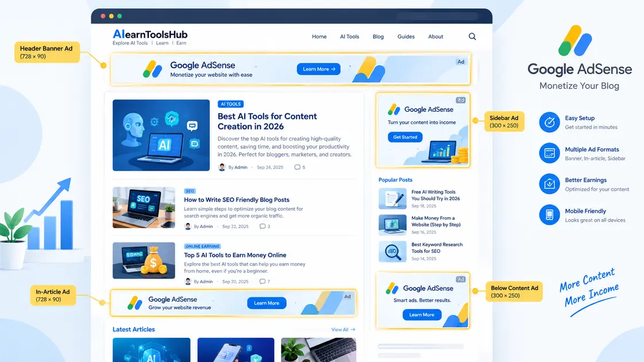
Task: Select the SEO category tag
Action: click(190, 191)
